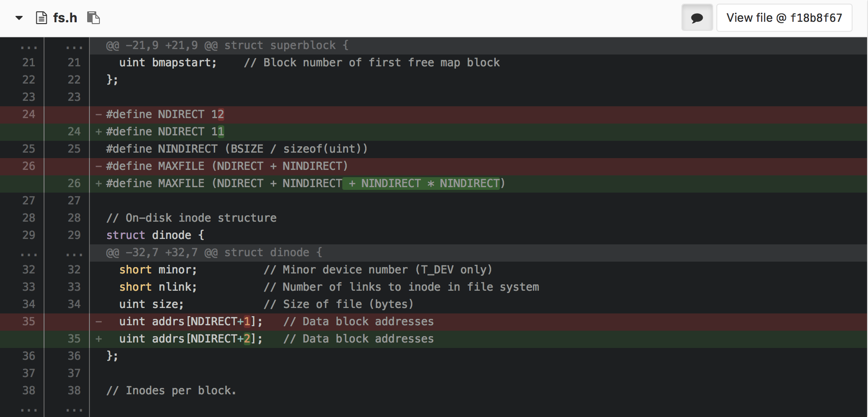Click the uint bmapstart code line

coord(309,63)
